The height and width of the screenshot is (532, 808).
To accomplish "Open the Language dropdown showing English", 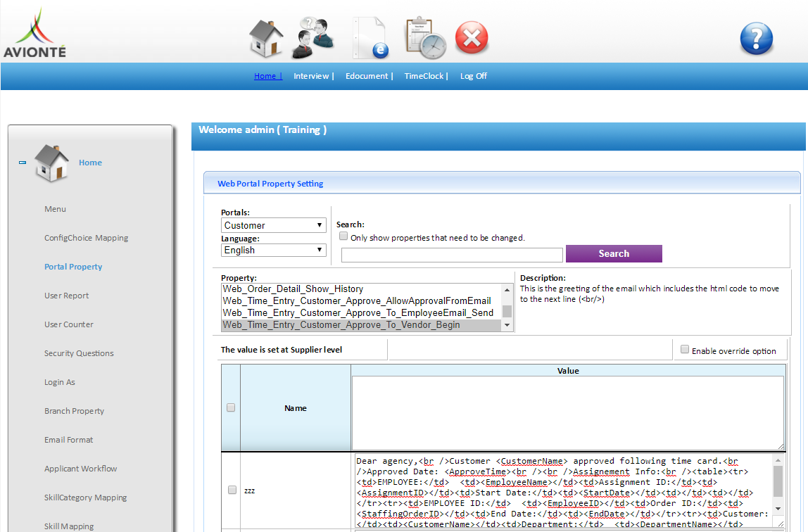I will [x=274, y=251].
